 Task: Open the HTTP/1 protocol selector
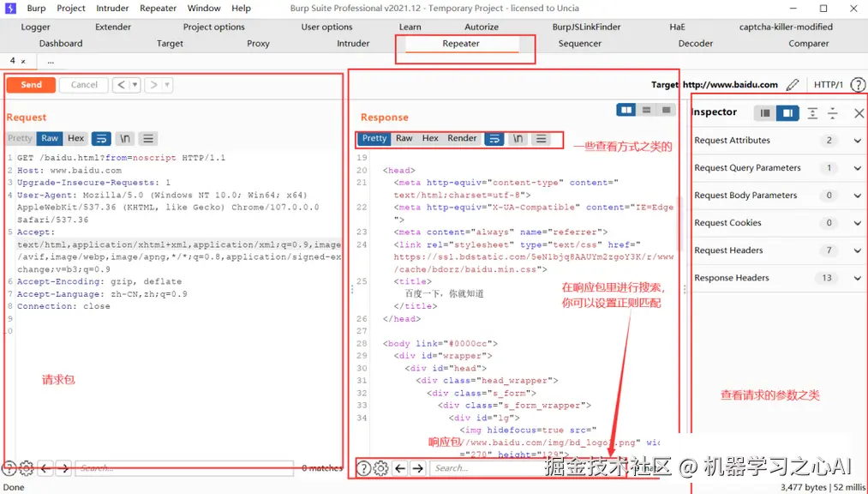(x=828, y=85)
